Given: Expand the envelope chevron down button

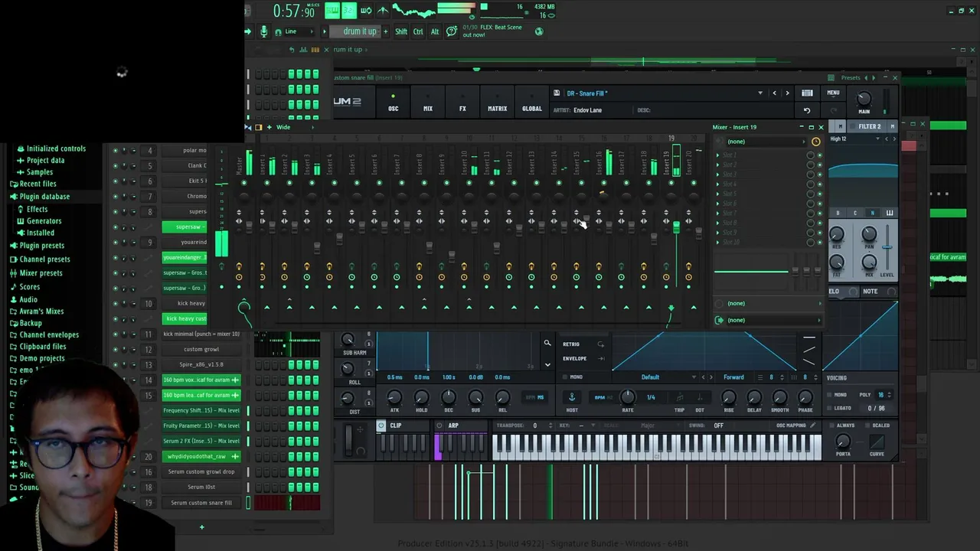Looking at the screenshot, I should click(547, 365).
